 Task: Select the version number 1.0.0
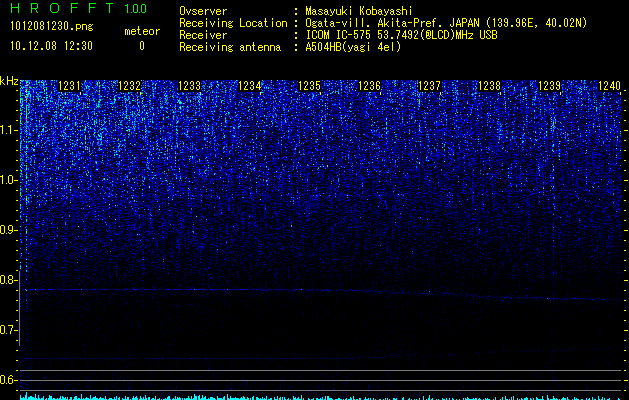point(136,9)
